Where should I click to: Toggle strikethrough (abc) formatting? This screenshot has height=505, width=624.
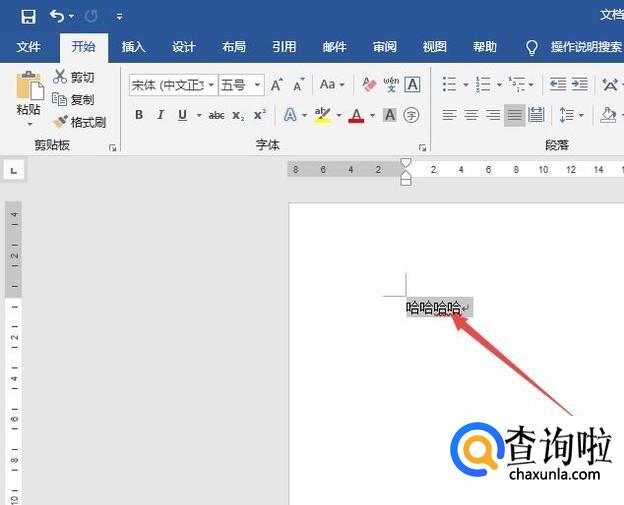click(216, 115)
